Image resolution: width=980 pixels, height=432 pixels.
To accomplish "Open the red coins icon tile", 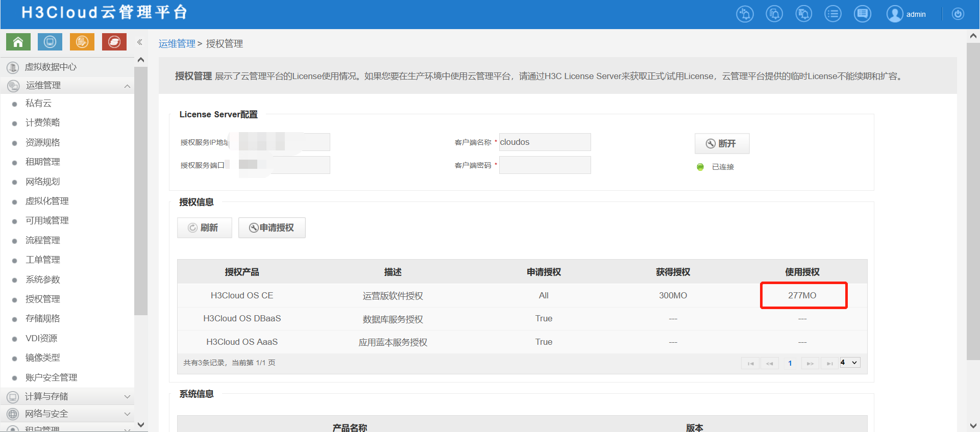I will click(114, 42).
